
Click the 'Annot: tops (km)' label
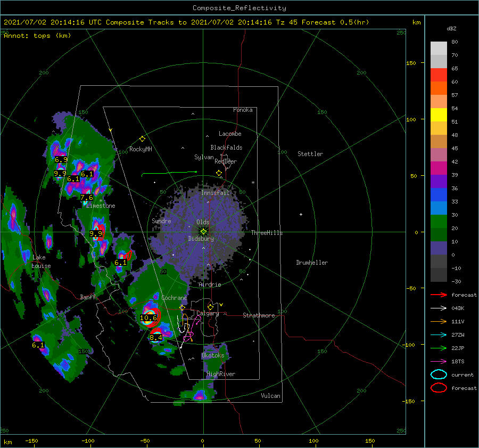coord(37,36)
